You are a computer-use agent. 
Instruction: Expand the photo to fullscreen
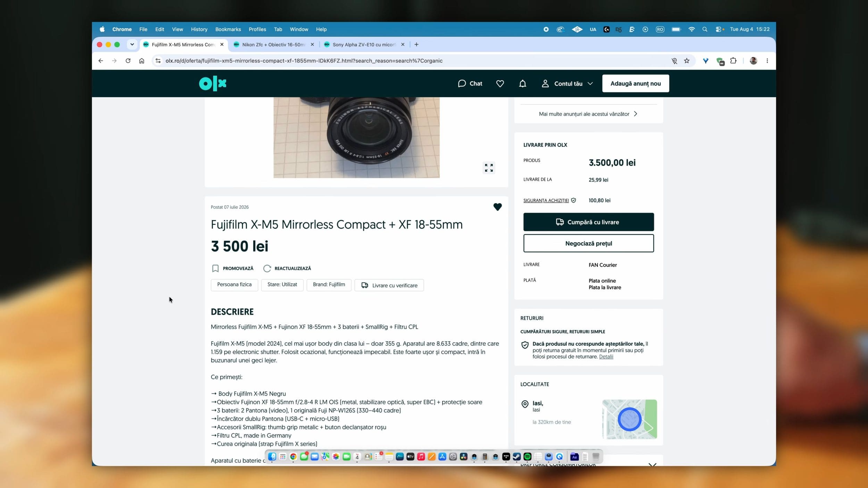[489, 168]
